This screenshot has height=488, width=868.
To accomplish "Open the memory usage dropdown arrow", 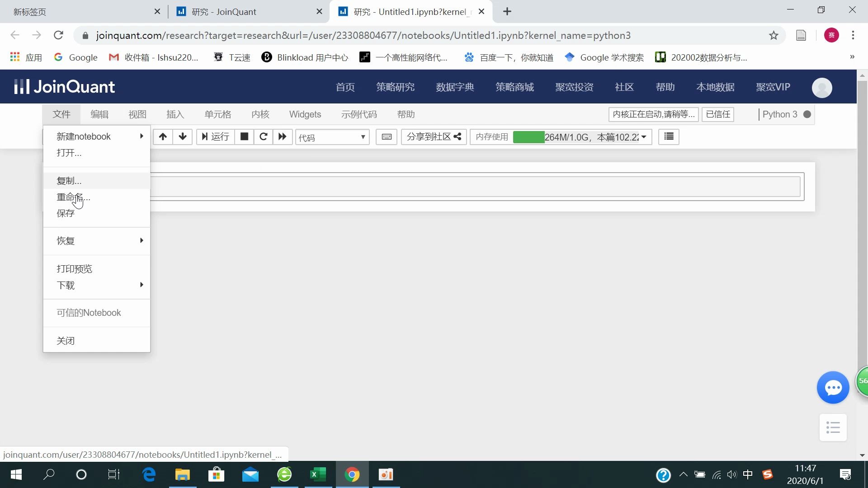I will tap(644, 137).
